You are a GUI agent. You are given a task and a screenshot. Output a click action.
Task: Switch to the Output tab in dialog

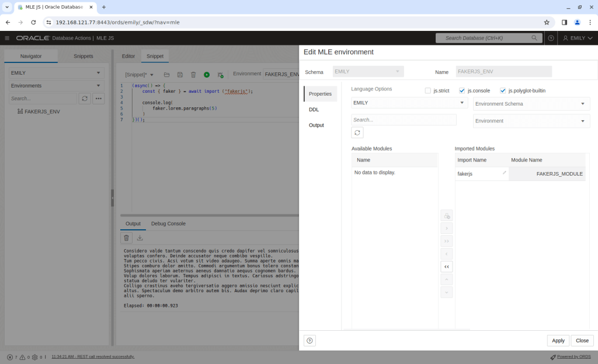[x=316, y=125]
